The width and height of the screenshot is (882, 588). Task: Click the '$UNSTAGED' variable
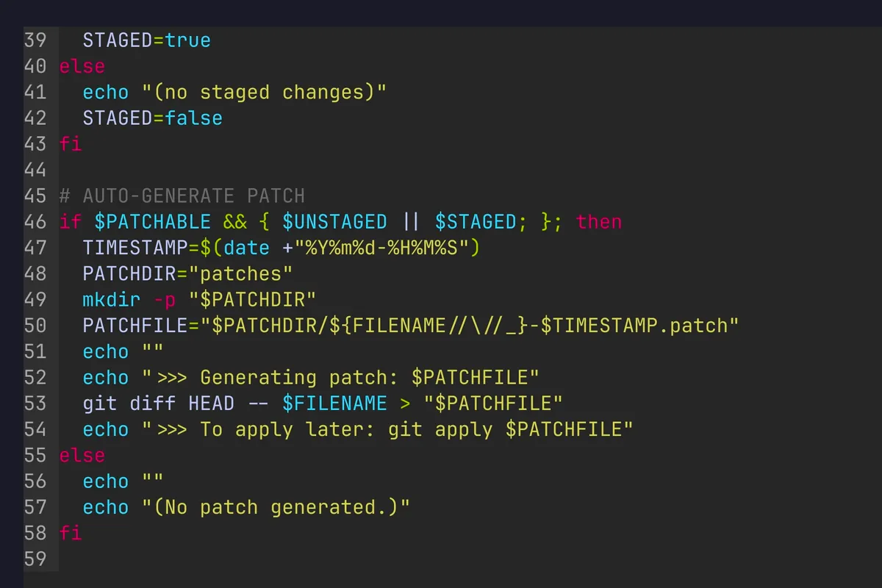(x=334, y=222)
